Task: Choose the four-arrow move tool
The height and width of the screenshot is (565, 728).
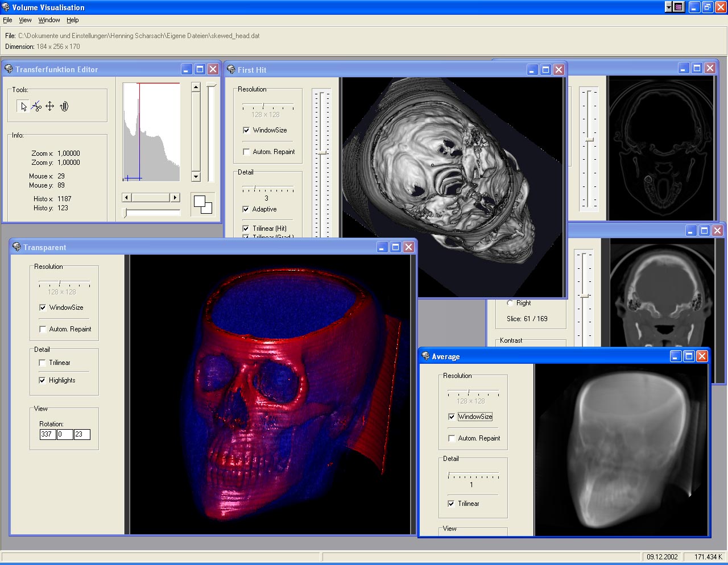Action: point(50,106)
